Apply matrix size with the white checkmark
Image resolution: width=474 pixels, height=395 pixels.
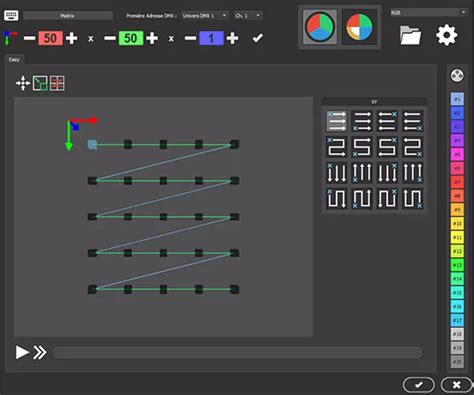click(257, 38)
